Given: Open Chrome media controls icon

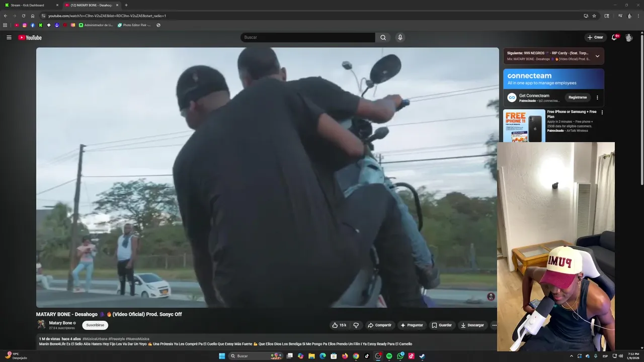Looking at the screenshot, I should (620, 16).
